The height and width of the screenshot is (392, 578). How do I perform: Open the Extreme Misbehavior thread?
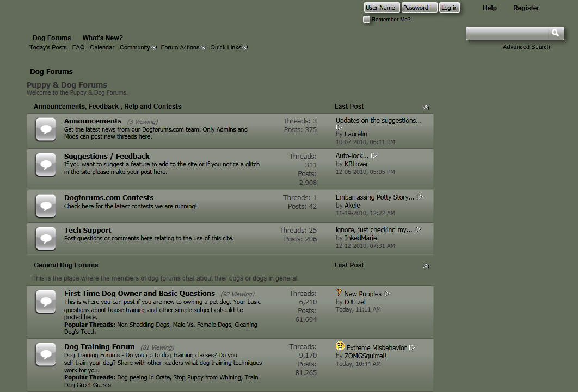pos(377,347)
